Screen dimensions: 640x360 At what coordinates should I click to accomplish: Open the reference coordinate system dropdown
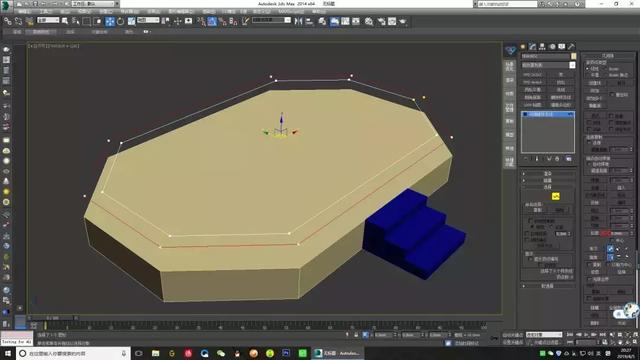(148, 20)
